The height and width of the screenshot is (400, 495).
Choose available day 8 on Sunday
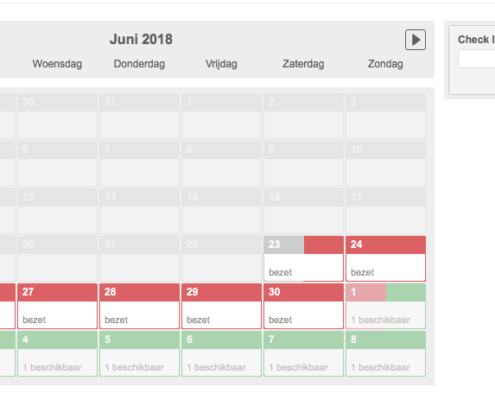click(x=386, y=354)
